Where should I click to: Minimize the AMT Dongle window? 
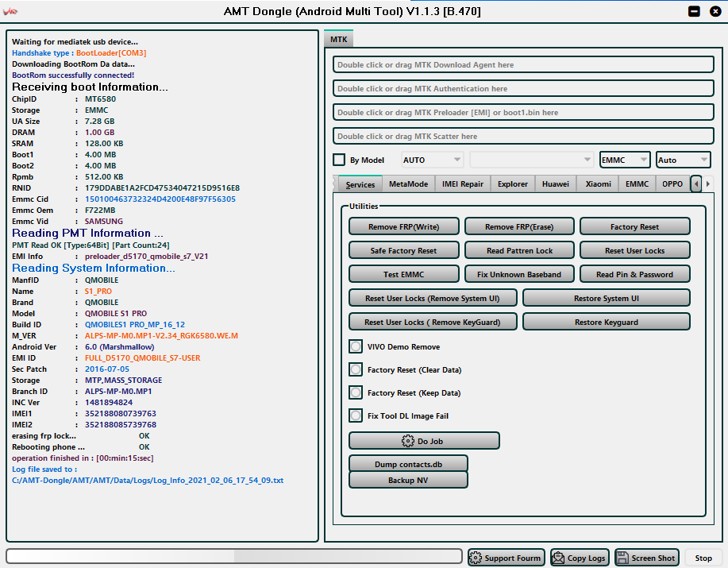[694, 11]
